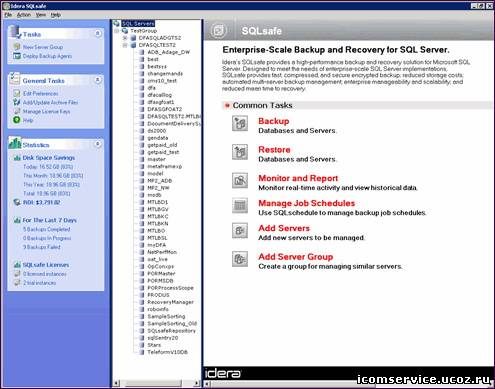Click the Restore task icon

pyautogui.click(x=240, y=152)
